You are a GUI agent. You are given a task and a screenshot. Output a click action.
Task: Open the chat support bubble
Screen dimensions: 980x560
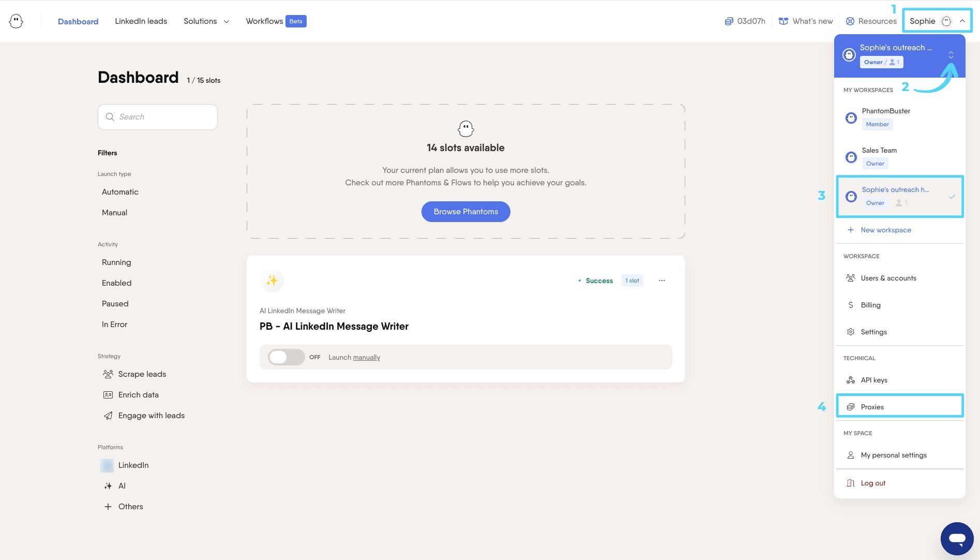[x=957, y=538]
